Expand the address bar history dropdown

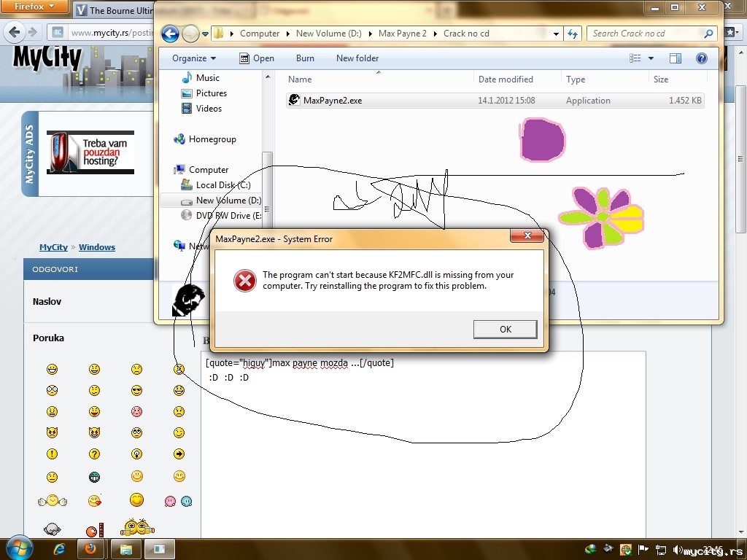pyautogui.click(x=556, y=34)
